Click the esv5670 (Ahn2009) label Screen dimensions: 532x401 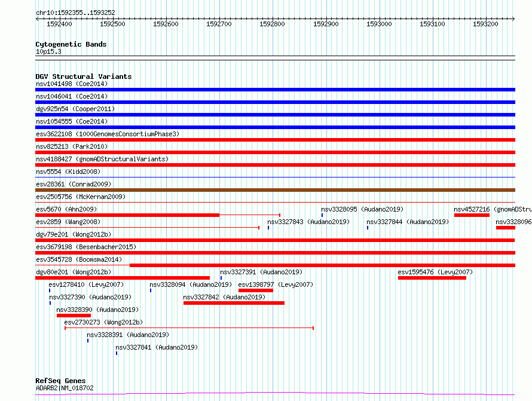pyautogui.click(x=66, y=209)
